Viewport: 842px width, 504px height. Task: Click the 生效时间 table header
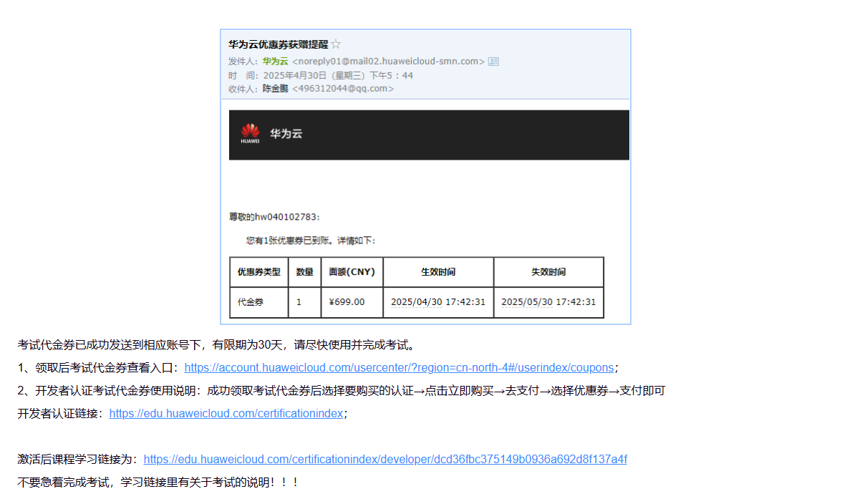coord(438,272)
